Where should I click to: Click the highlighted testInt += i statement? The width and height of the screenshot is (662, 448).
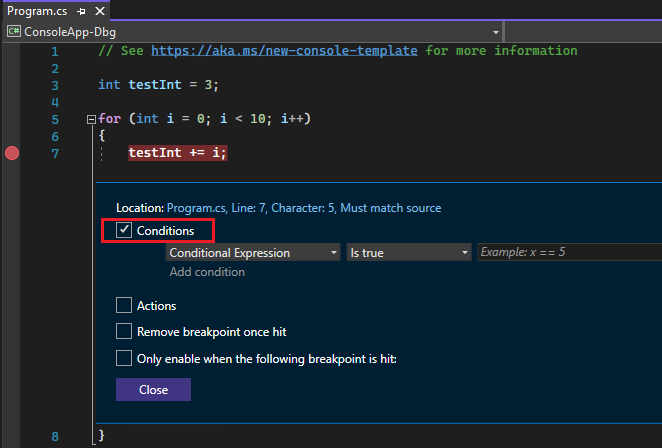178,153
